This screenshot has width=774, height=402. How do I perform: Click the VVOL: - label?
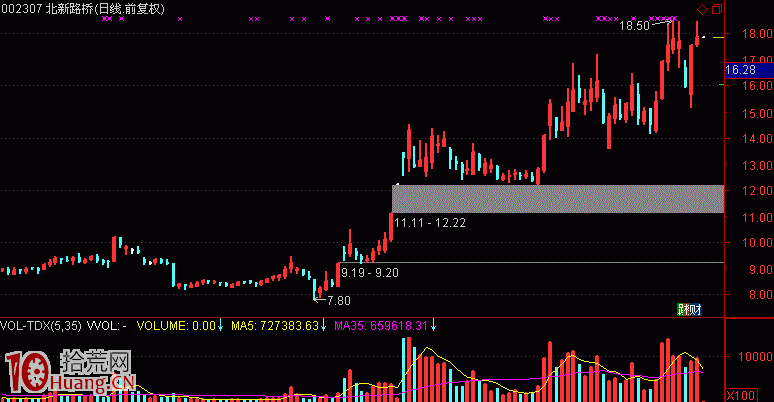point(107,325)
